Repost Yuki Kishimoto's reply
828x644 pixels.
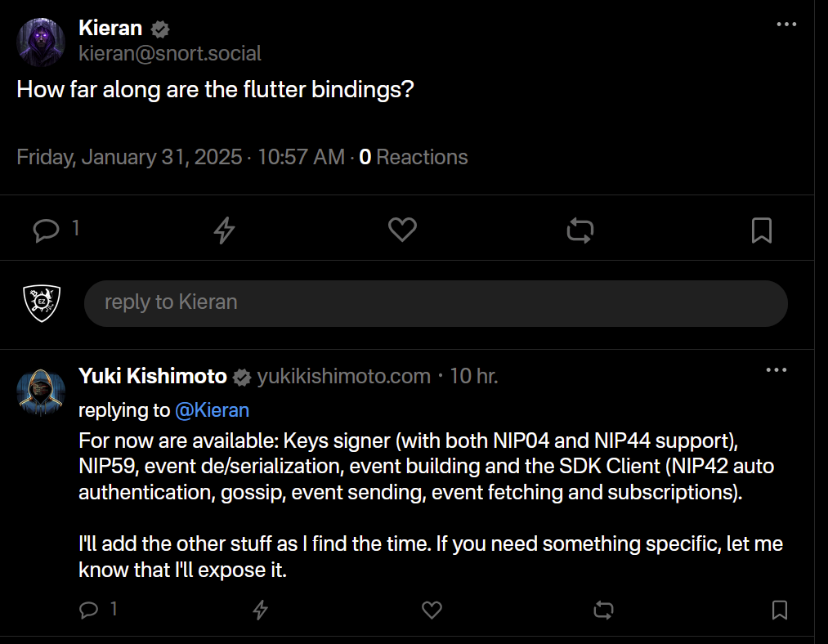pyautogui.click(x=603, y=610)
